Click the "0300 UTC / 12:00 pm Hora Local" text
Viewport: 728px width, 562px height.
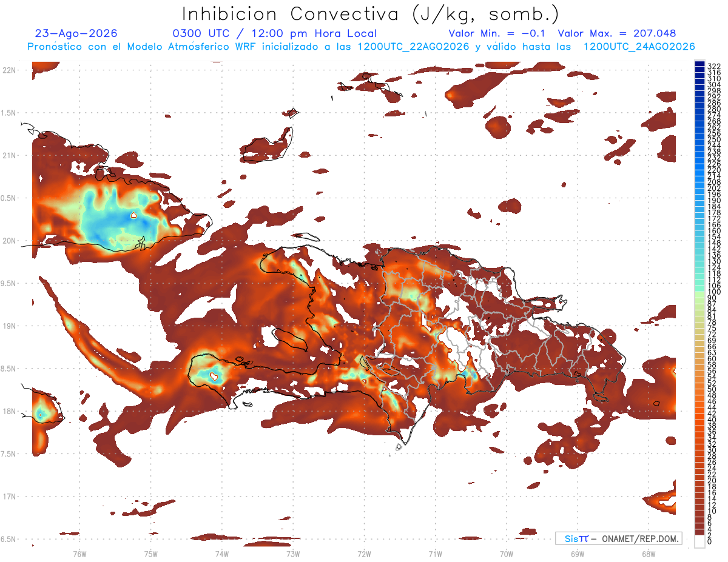(x=274, y=34)
